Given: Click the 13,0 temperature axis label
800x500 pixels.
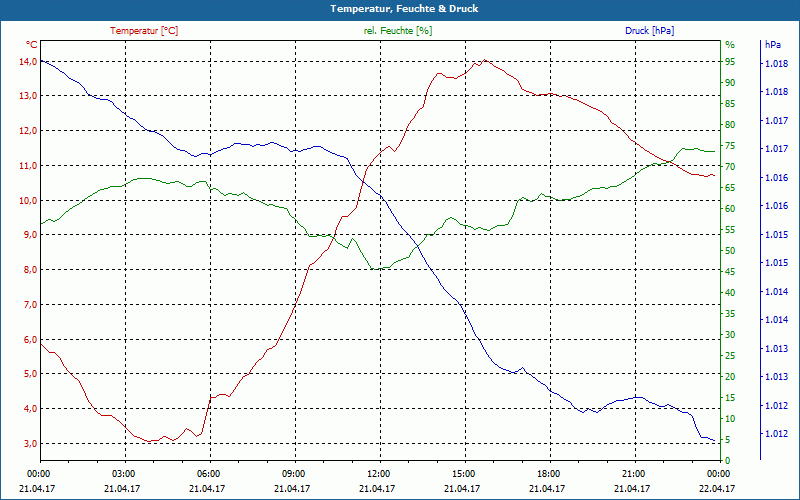Looking at the screenshot, I should pos(28,96).
